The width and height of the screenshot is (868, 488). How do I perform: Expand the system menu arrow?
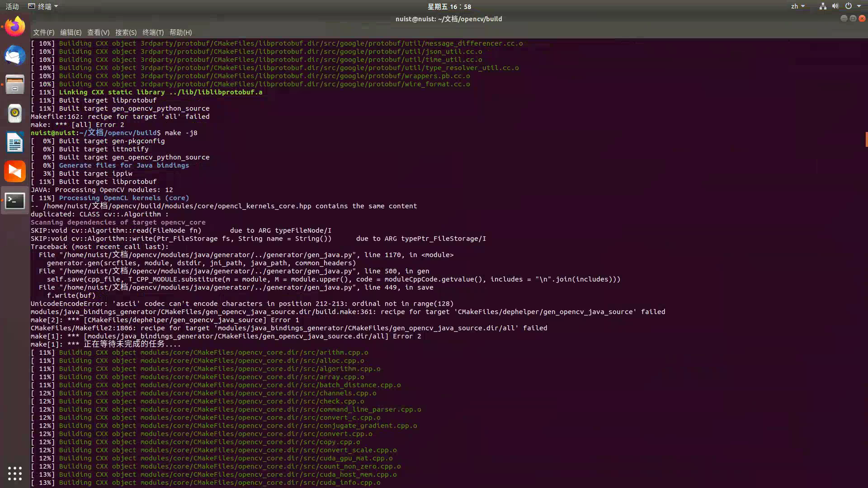(x=859, y=6)
